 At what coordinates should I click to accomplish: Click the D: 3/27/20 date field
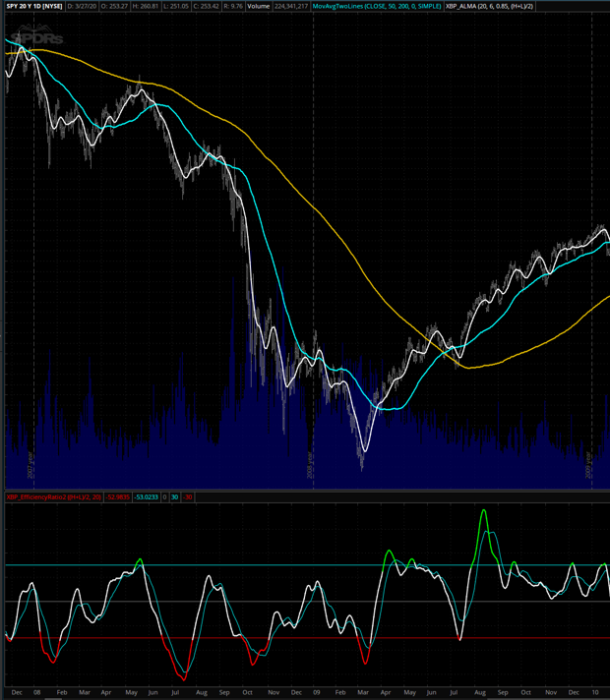[x=85, y=6]
